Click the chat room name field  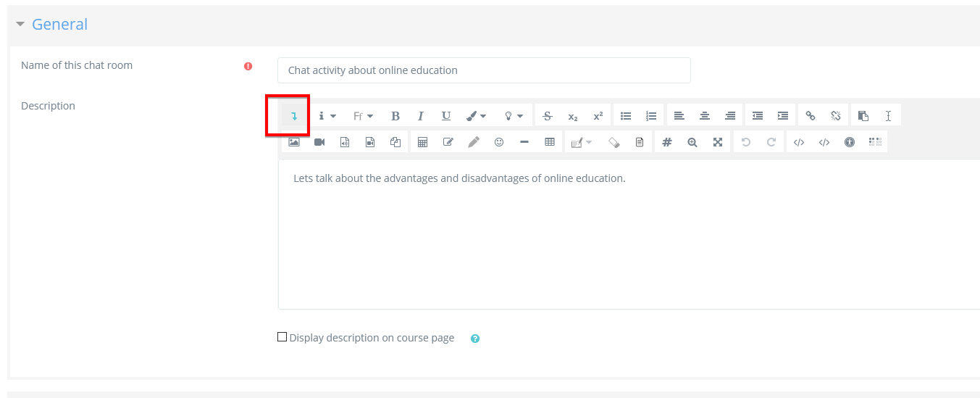(484, 70)
